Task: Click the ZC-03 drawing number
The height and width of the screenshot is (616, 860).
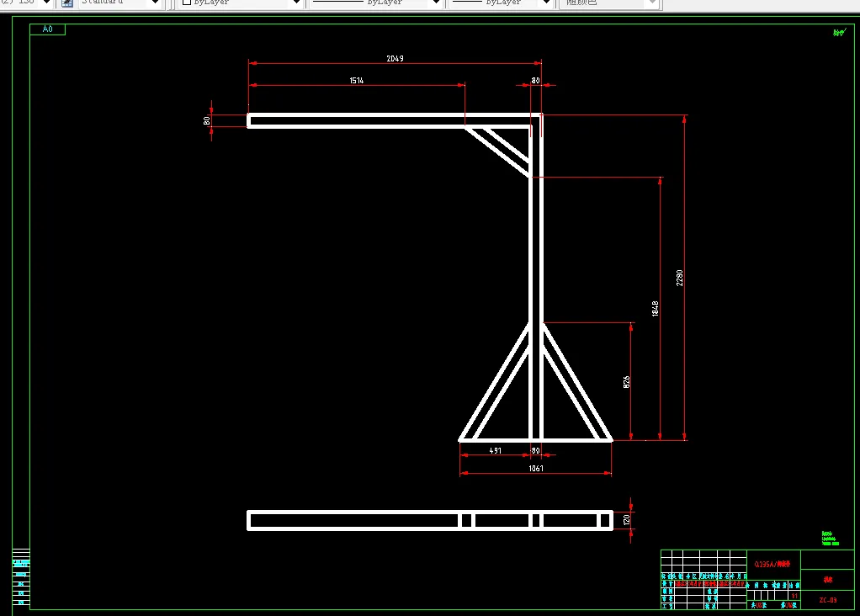Action: (x=828, y=600)
